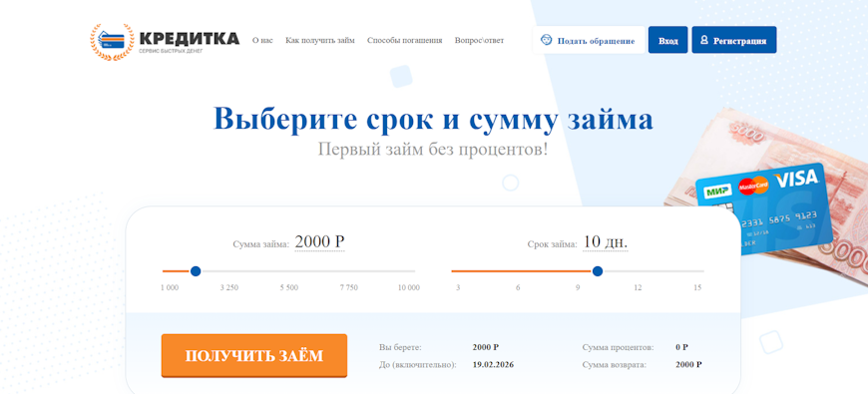
Task: Click the face icon in Подать обращение
Action: 547,40
